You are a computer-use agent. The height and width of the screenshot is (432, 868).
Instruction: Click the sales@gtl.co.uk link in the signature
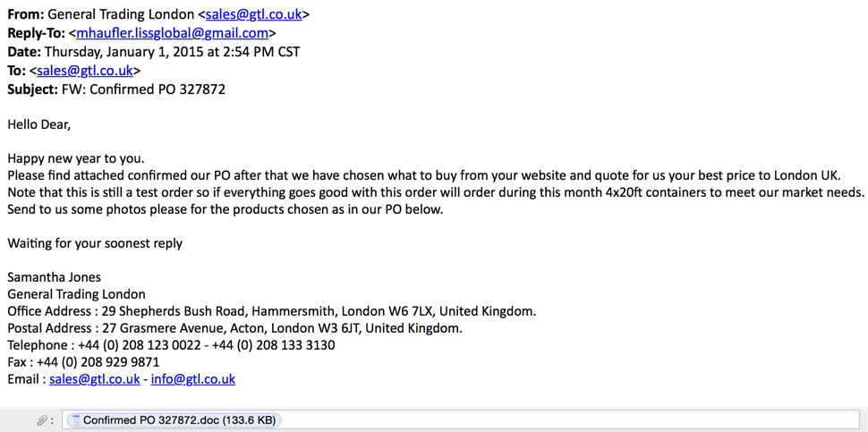(94, 379)
